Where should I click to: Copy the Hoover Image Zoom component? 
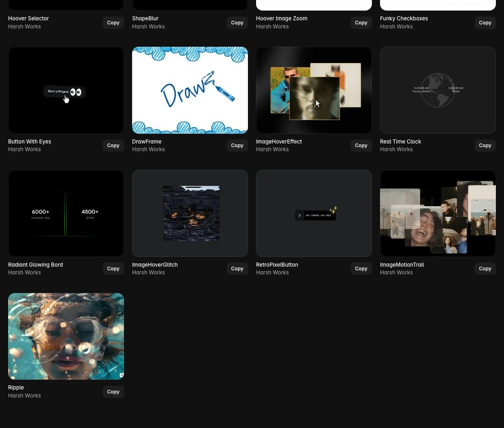click(361, 23)
